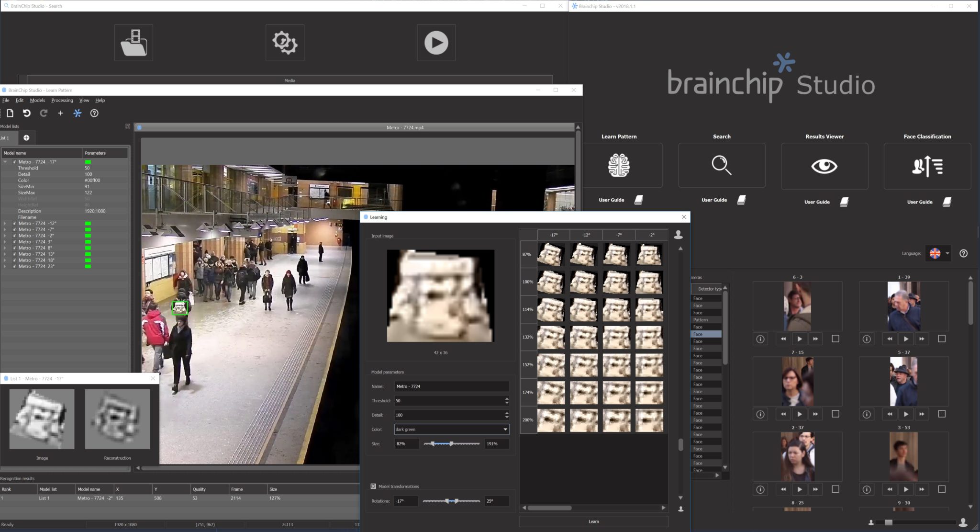Fast forward face result 5 - 37
This screenshot has height=532, width=980.
(x=922, y=414)
